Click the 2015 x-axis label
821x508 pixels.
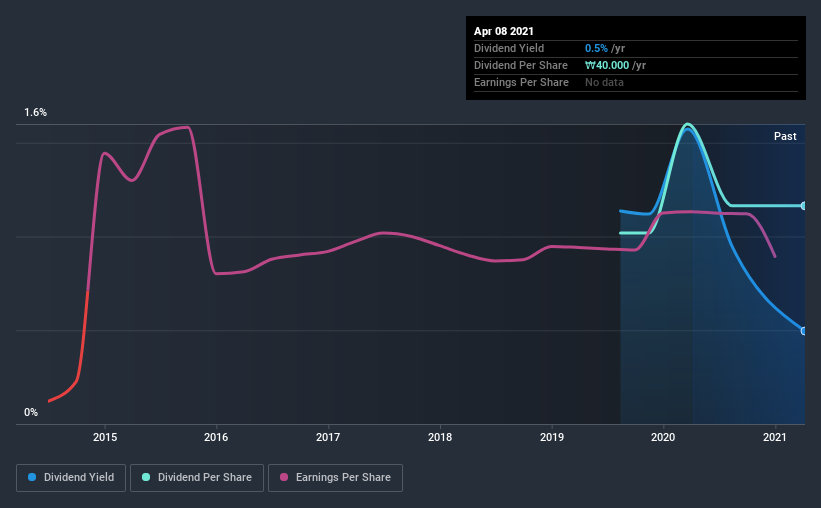click(x=105, y=437)
